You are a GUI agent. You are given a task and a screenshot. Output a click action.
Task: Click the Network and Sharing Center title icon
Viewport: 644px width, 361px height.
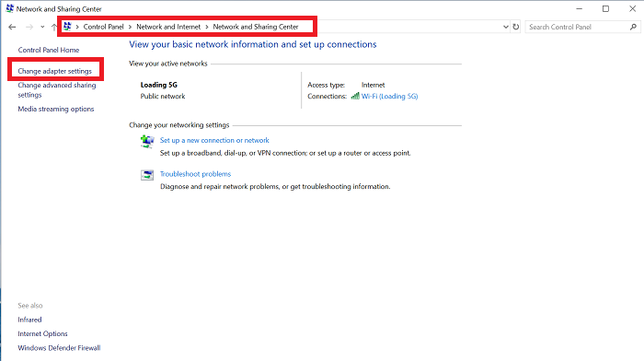tap(10, 8)
